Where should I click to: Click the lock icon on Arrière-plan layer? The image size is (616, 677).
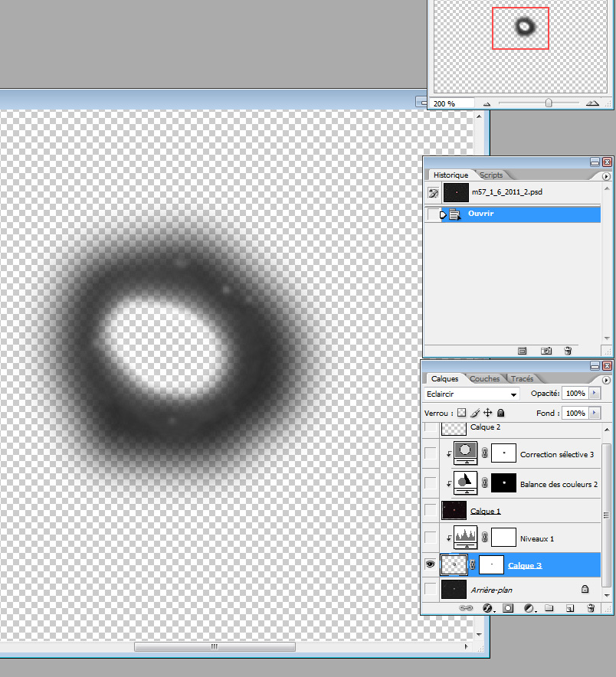tap(585, 589)
